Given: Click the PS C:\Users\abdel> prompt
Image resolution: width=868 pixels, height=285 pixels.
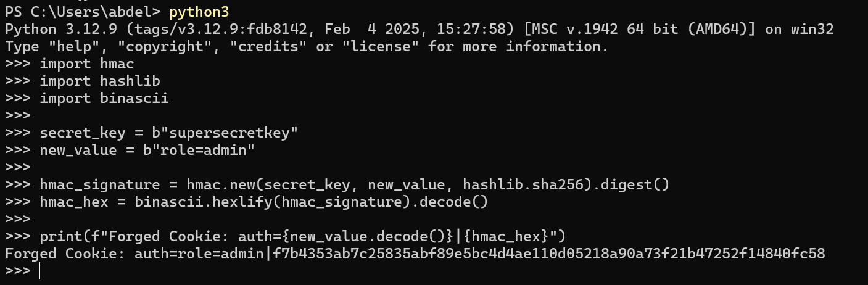Looking at the screenshot, I should 83,12.
